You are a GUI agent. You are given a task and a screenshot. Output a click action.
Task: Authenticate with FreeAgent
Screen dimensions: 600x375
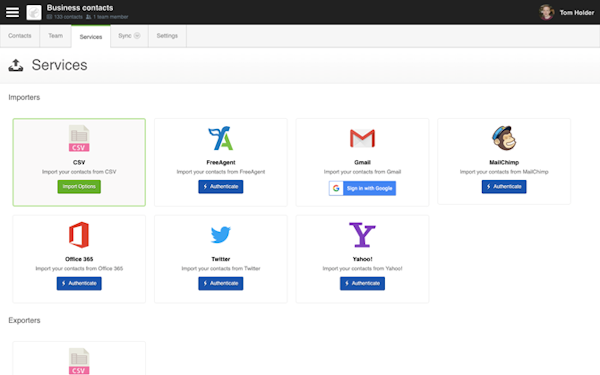221,187
